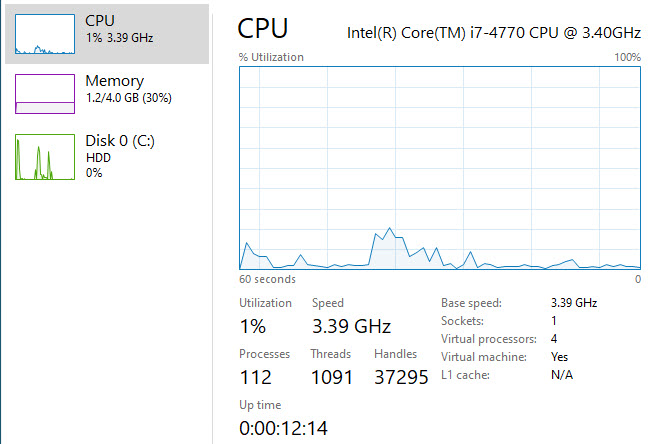The width and height of the screenshot is (649, 444).
Task: Click the large CPU heading
Action: click(264, 29)
